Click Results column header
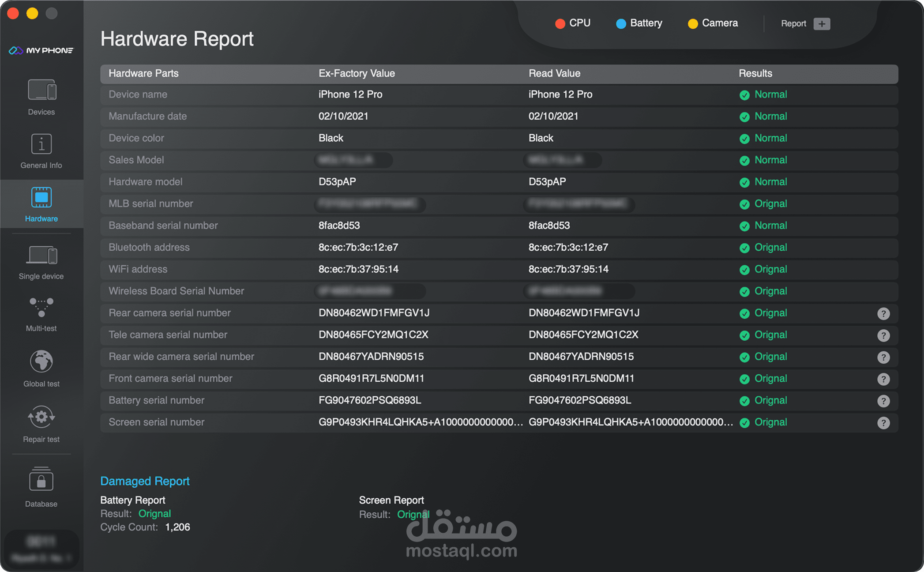This screenshot has width=924, height=572. point(755,73)
